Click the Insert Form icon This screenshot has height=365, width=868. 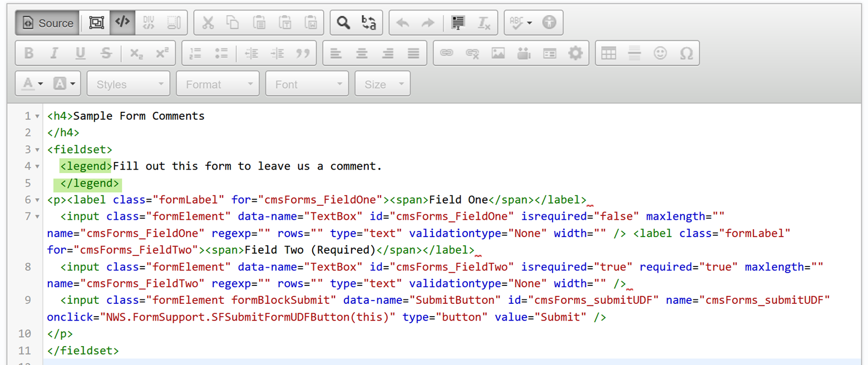point(550,53)
